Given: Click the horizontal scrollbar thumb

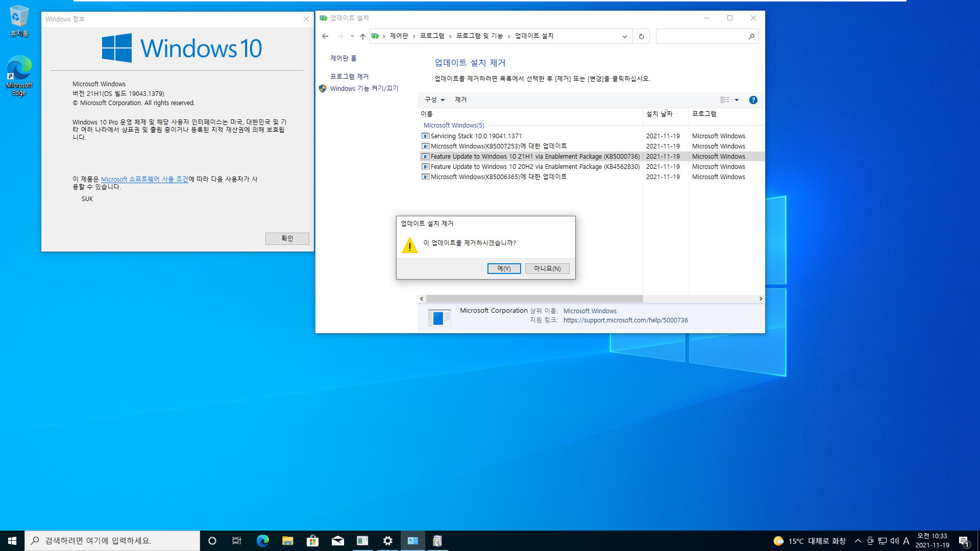Looking at the screenshot, I should (534, 299).
